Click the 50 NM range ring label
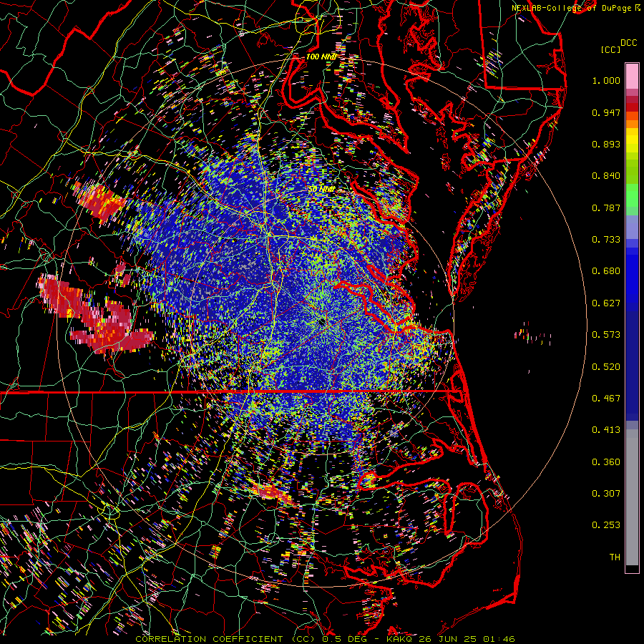 tap(321, 190)
